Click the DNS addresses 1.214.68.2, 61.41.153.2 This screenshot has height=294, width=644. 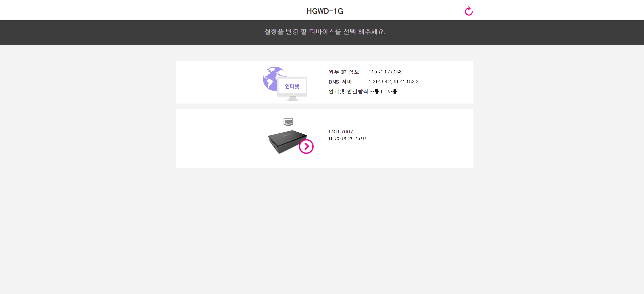click(394, 82)
